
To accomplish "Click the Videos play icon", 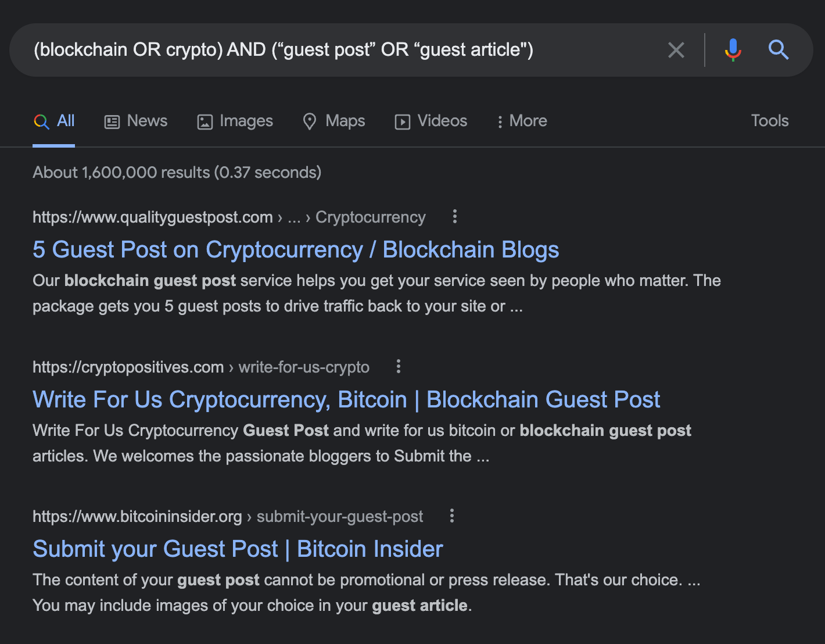I will click(402, 121).
